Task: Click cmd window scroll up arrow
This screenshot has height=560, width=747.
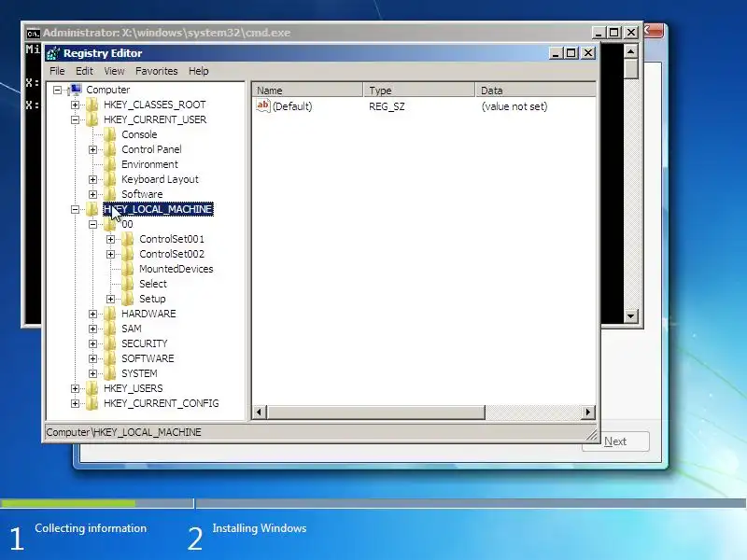Action: pyautogui.click(x=631, y=51)
